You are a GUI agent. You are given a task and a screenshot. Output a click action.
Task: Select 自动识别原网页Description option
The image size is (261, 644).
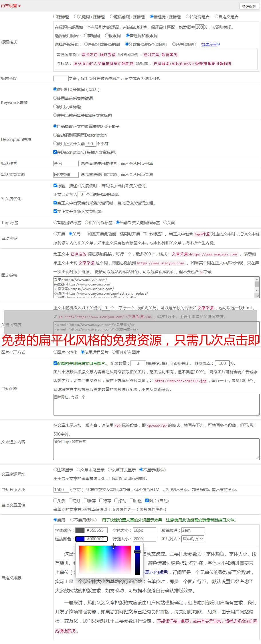tap(55, 135)
